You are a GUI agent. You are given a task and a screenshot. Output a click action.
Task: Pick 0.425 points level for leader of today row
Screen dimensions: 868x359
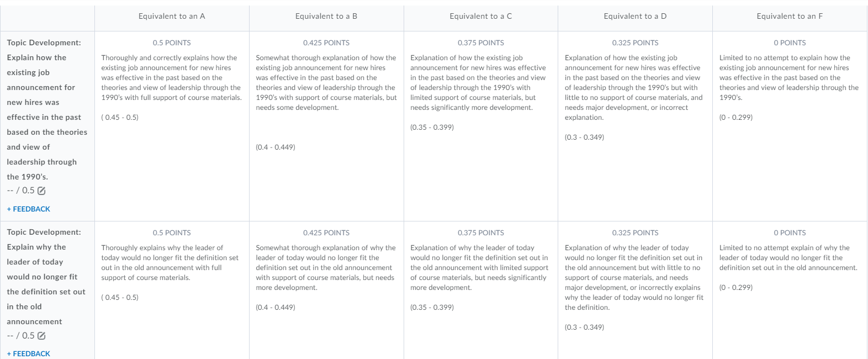[326, 290]
